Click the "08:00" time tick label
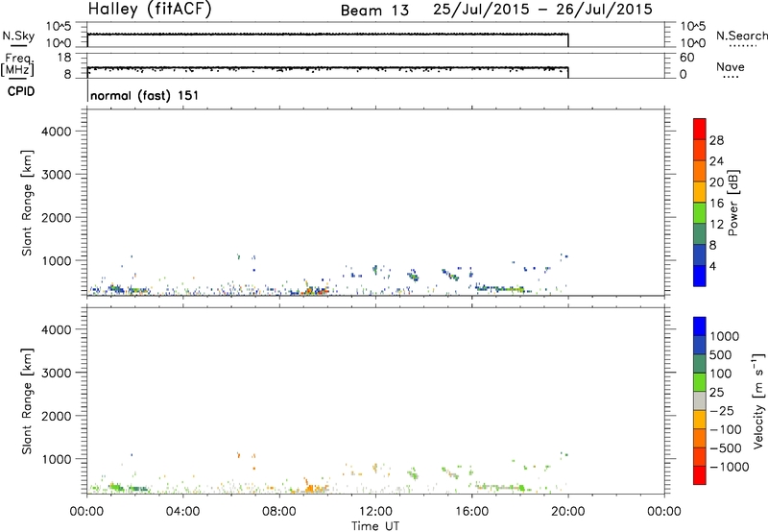768x532 pixels. tap(279, 512)
